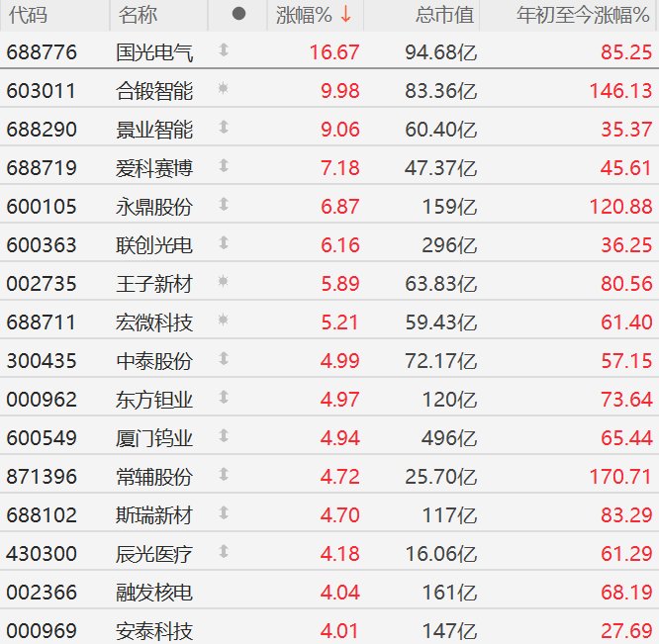Select stock code 600363
This screenshot has height=644, width=659.
[x=42, y=245]
